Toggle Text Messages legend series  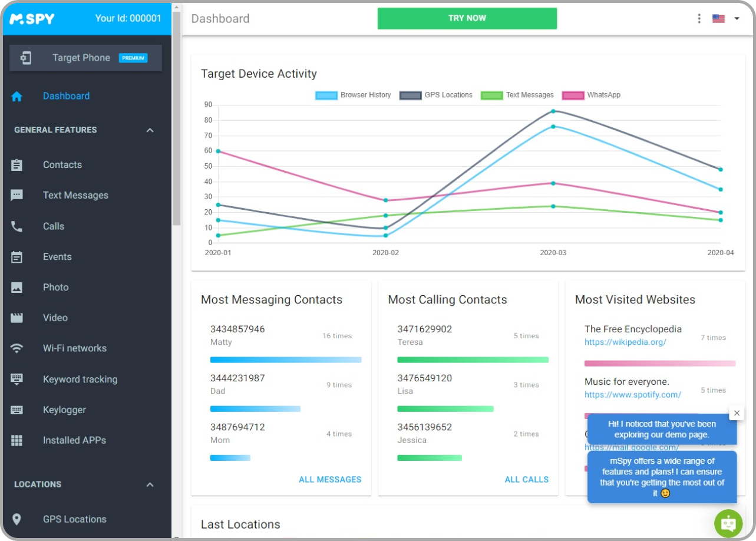[x=517, y=95]
